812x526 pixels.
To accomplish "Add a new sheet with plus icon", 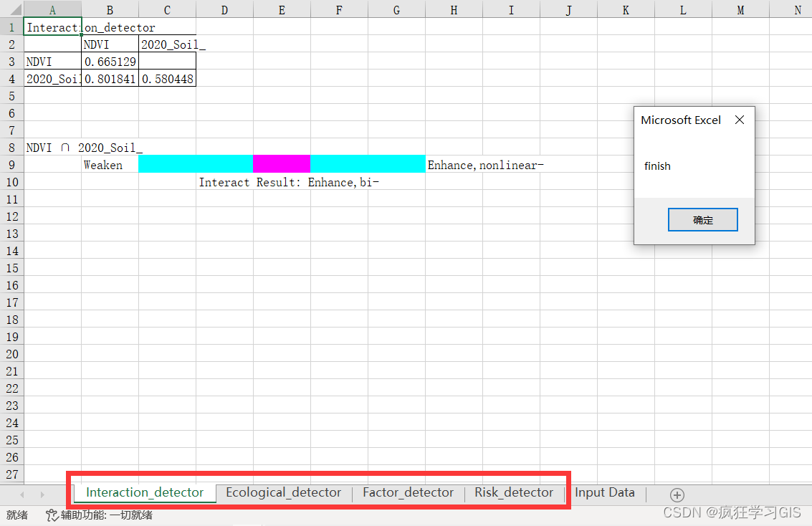I will click(x=677, y=495).
